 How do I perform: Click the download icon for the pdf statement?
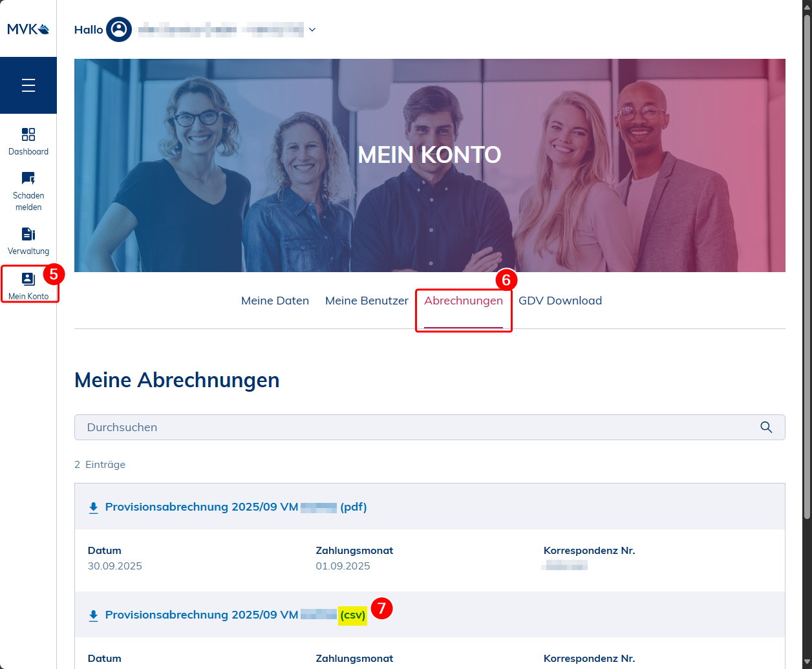pyautogui.click(x=93, y=507)
